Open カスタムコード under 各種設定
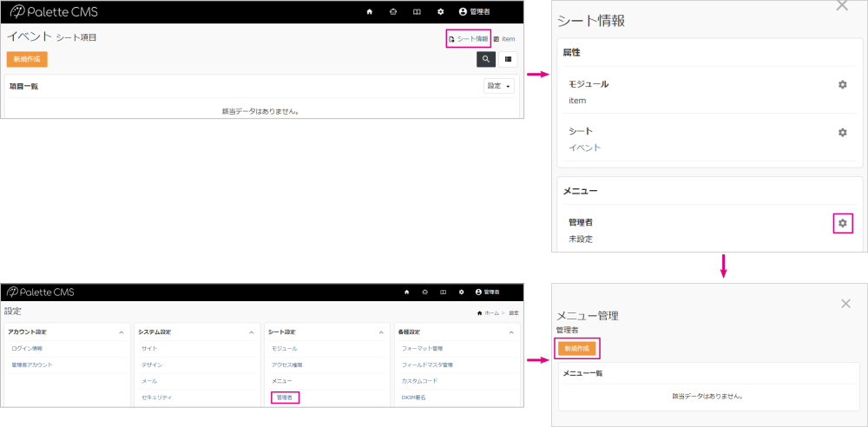Viewport: 868px width, 427px height. coord(419,381)
